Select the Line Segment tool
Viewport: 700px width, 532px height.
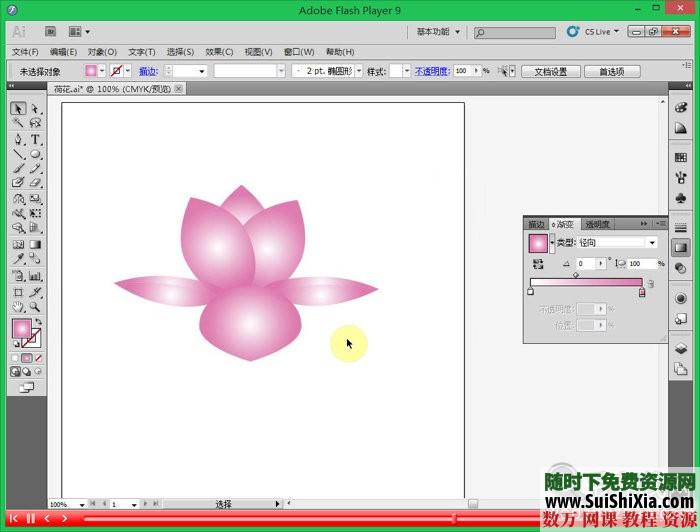tap(18, 154)
